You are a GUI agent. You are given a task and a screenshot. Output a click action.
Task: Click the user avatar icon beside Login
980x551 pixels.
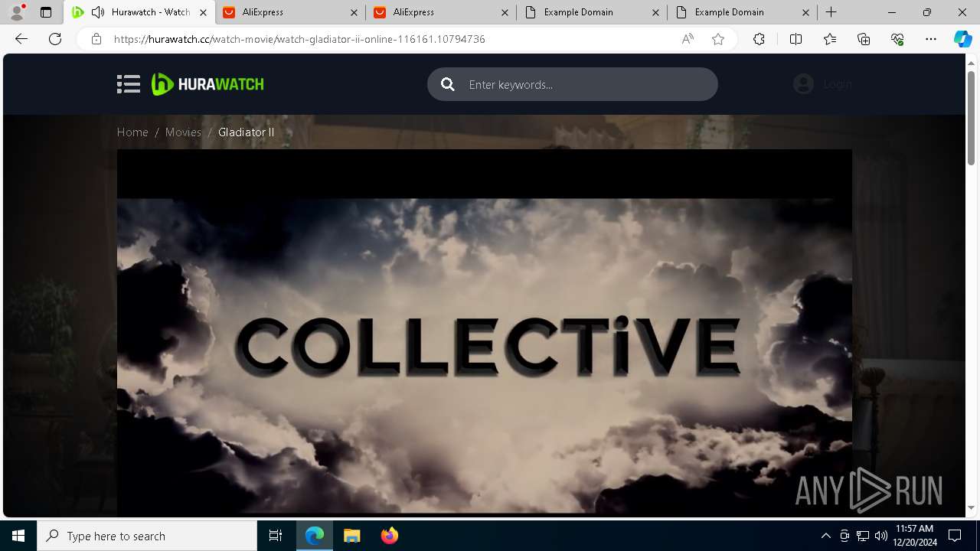803,84
